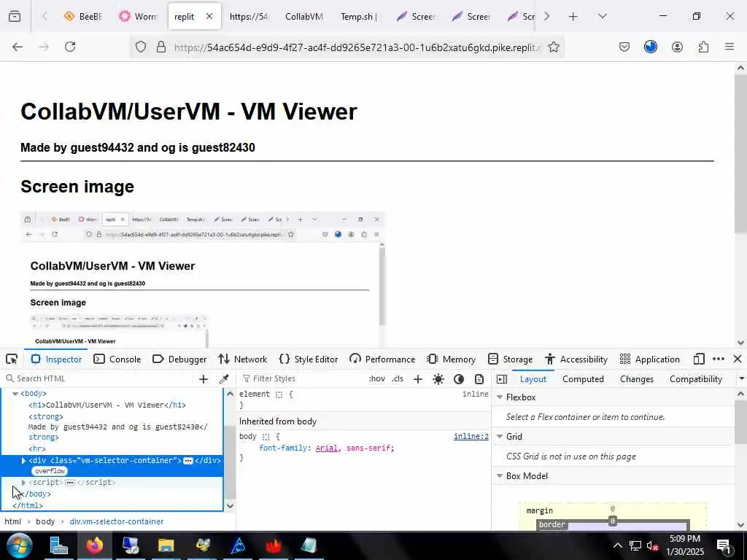Pick color with eyedropper icon
Viewport: 747px width, 560px height.
tap(224, 378)
